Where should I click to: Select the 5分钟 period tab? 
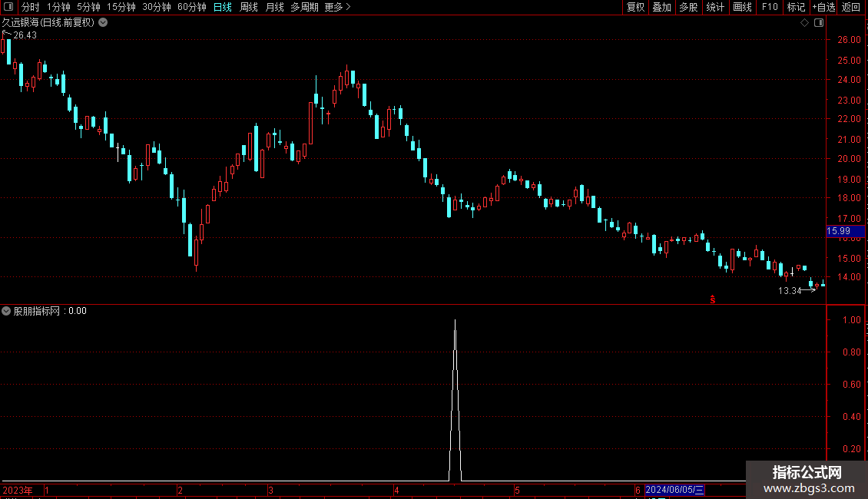coord(88,7)
